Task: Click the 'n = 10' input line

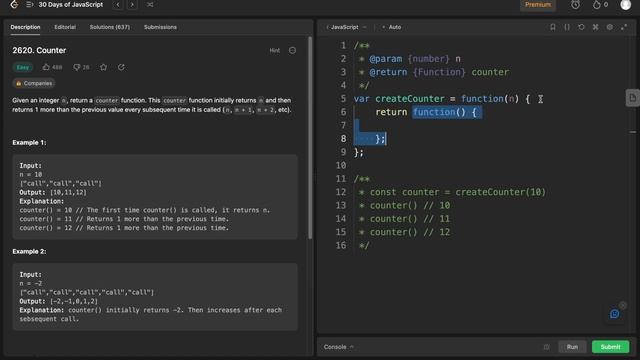Action: [31, 174]
